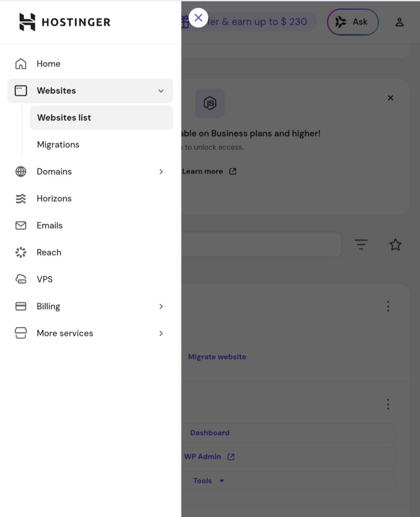Click the Horizons waves icon
Screen dimensions: 420x517
coord(21,198)
